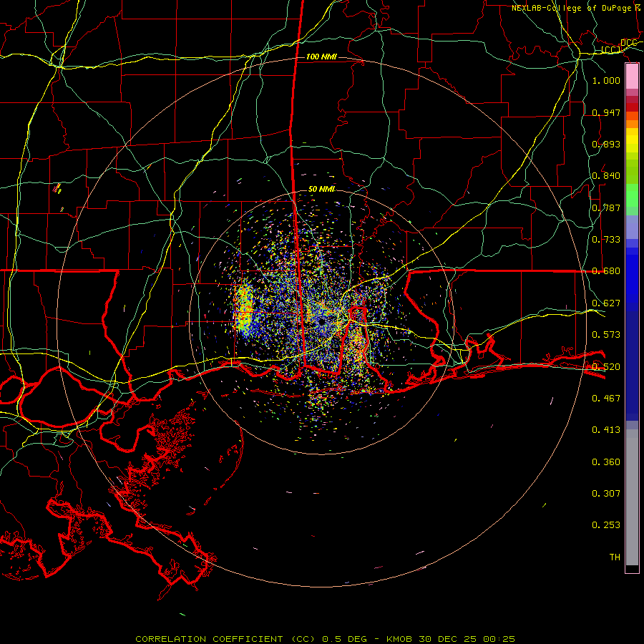Click the 0.307 legend value
Image resolution: width=644 pixels, height=644 pixels.
(606, 494)
